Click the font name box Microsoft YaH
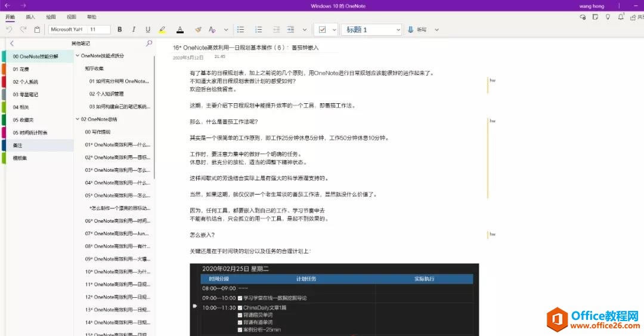Image resolution: width=644 pixels, height=336 pixels. click(67, 30)
